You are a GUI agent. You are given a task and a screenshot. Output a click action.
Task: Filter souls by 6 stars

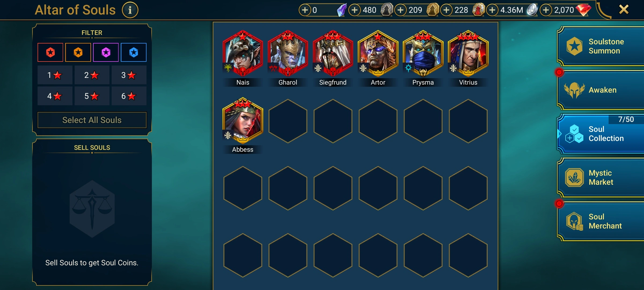click(129, 96)
